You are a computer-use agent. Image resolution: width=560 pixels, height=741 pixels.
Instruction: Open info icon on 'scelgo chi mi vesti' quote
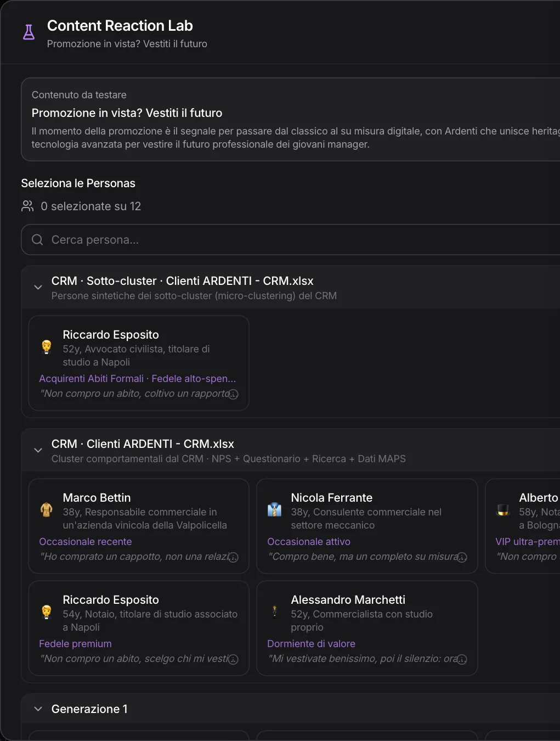tap(233, 659)
